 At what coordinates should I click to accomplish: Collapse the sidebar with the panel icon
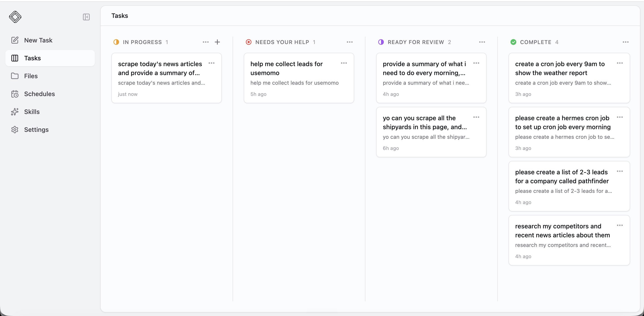(86, 17)
